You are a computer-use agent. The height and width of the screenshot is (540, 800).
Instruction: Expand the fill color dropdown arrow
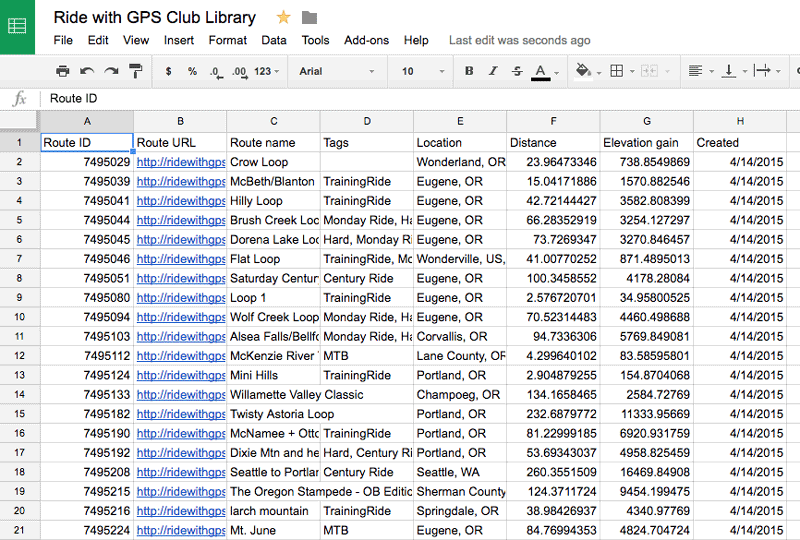point(599,73)
